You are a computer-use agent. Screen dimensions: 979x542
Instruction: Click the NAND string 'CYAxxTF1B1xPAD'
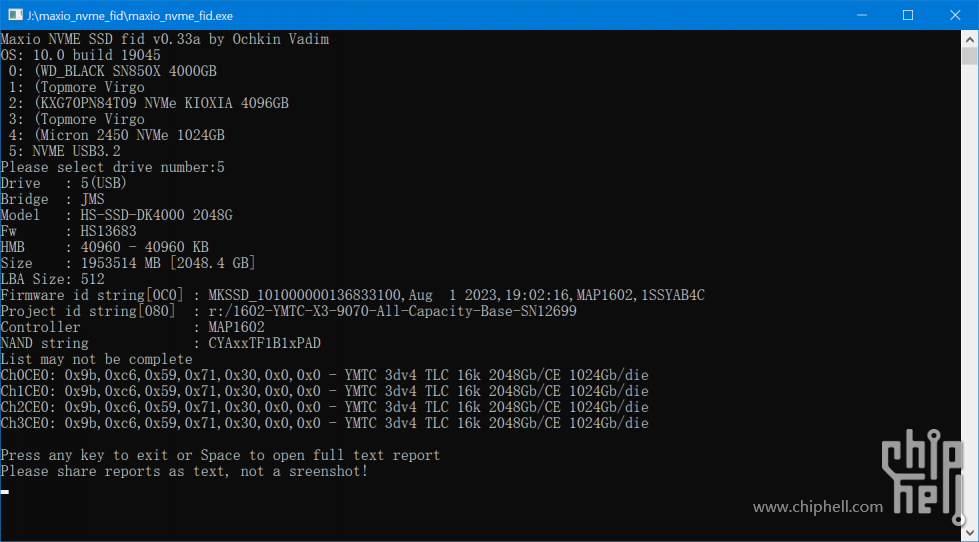pos(265,343)
